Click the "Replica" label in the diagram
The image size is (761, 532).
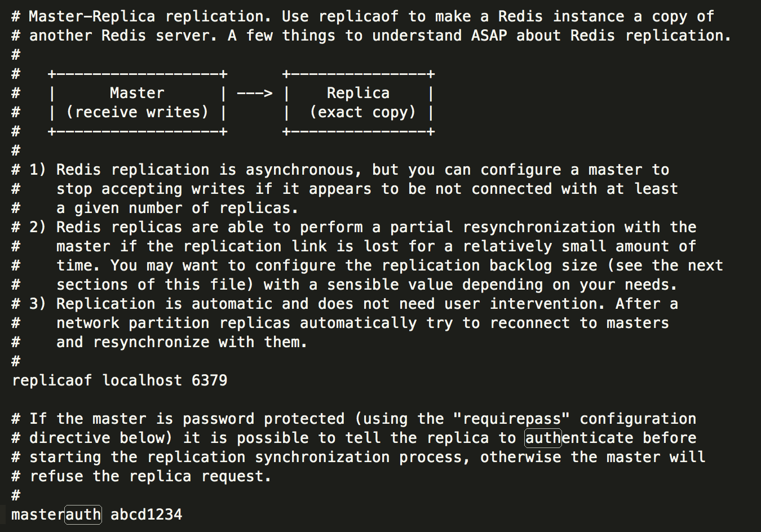(358, 93)
